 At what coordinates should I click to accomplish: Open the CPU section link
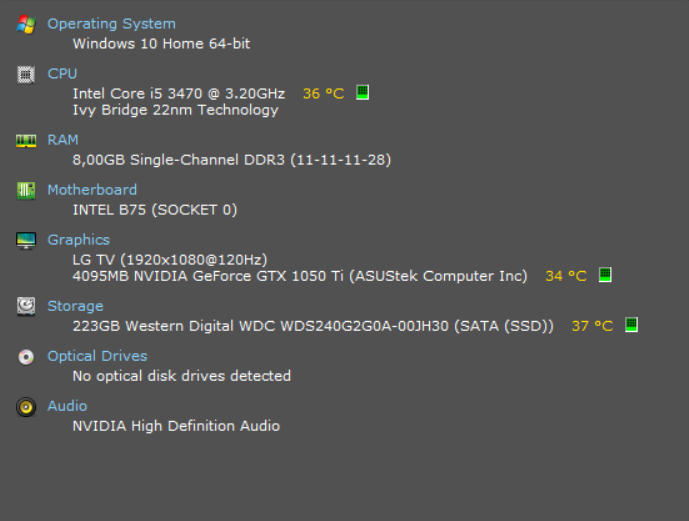tap(62, 74)
